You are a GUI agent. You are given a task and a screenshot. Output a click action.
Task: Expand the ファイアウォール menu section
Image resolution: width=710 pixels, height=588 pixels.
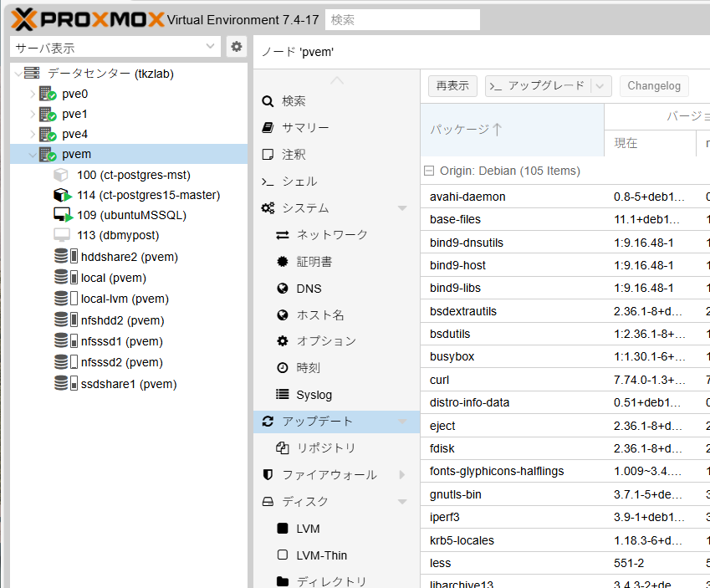click(x=402, y=475)
